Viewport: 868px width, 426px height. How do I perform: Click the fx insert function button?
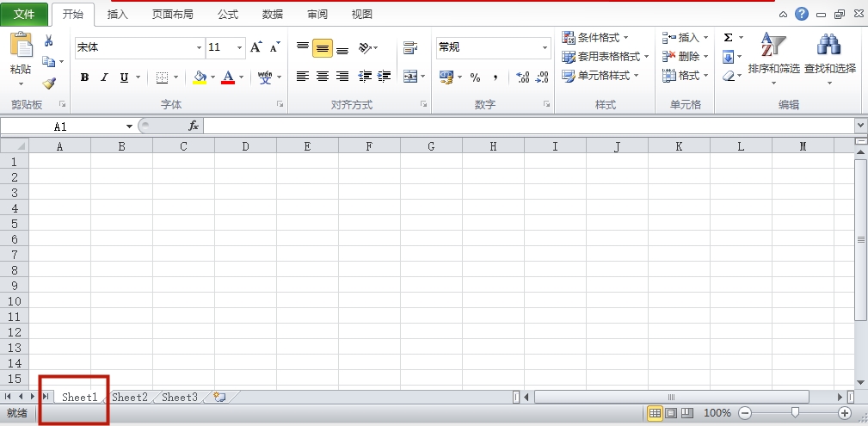click(x=194, y=127)
